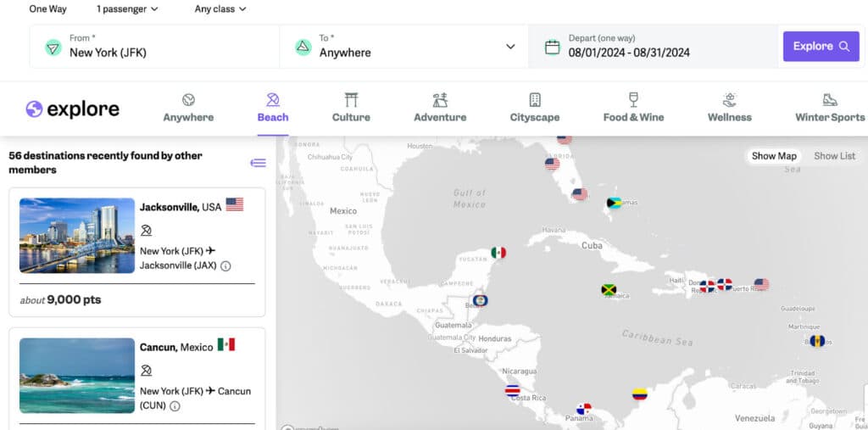Switch to Show Map view

774,156
